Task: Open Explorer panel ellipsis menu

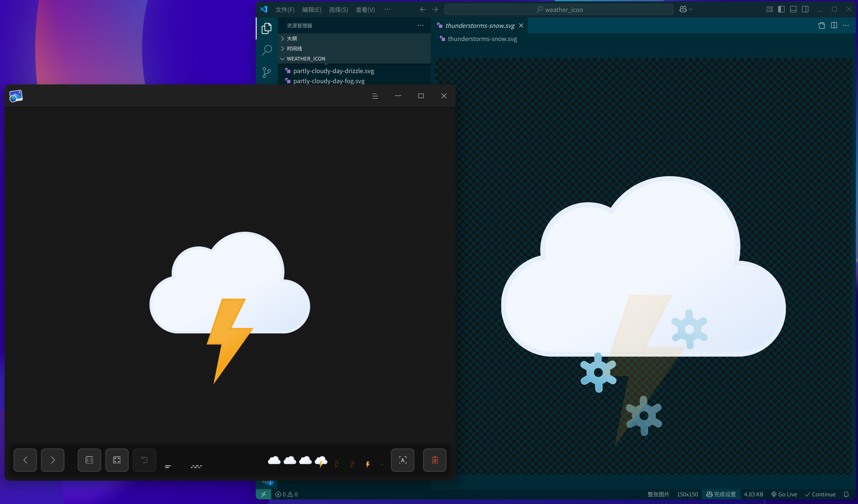Action: pos(421,25)
